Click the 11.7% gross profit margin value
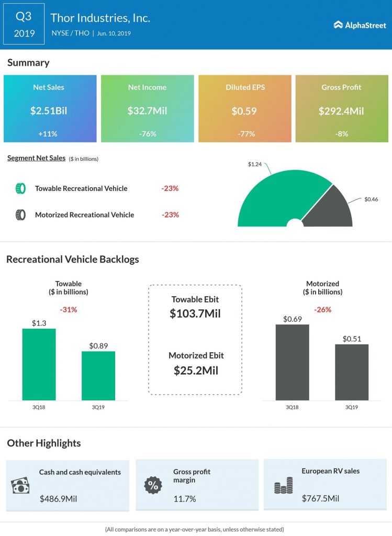The image size is (392, 536). 185,499
